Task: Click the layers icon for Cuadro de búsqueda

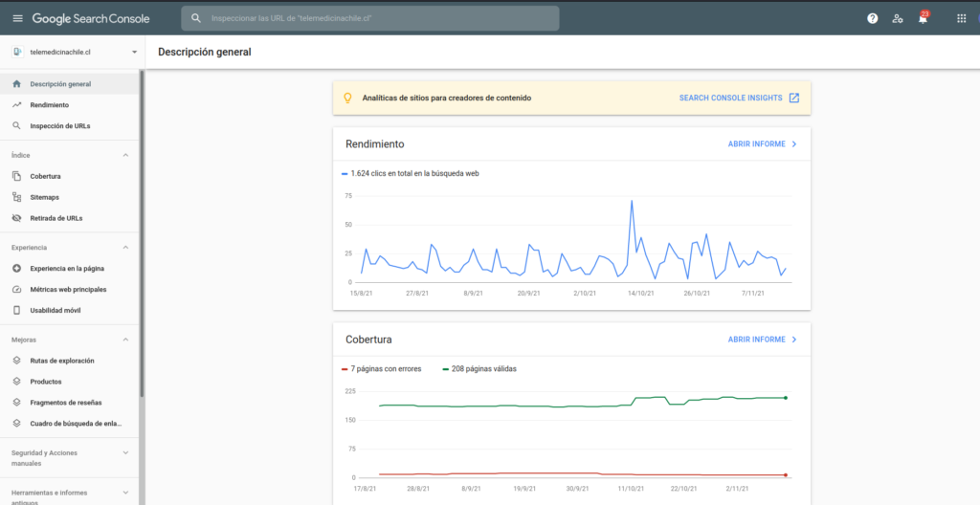Action: 17,423
